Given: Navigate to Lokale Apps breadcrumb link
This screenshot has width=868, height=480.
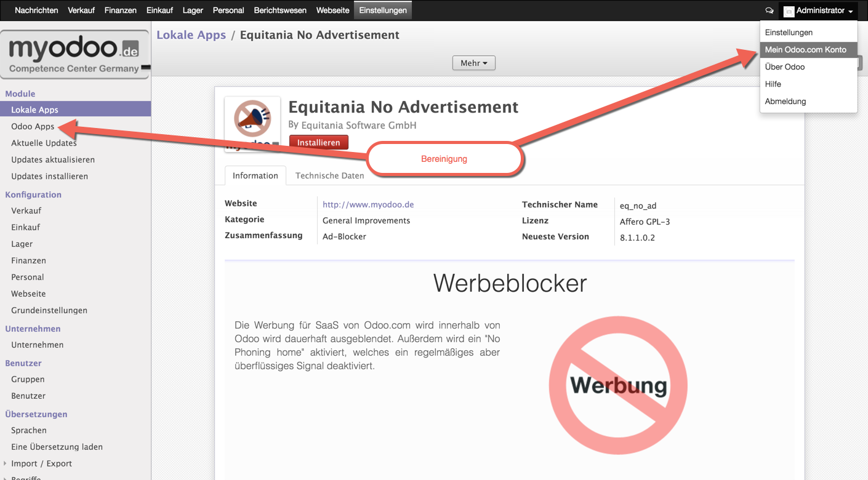Looking at the screenshot, I should pyautogui.click(x=191, y=35).
